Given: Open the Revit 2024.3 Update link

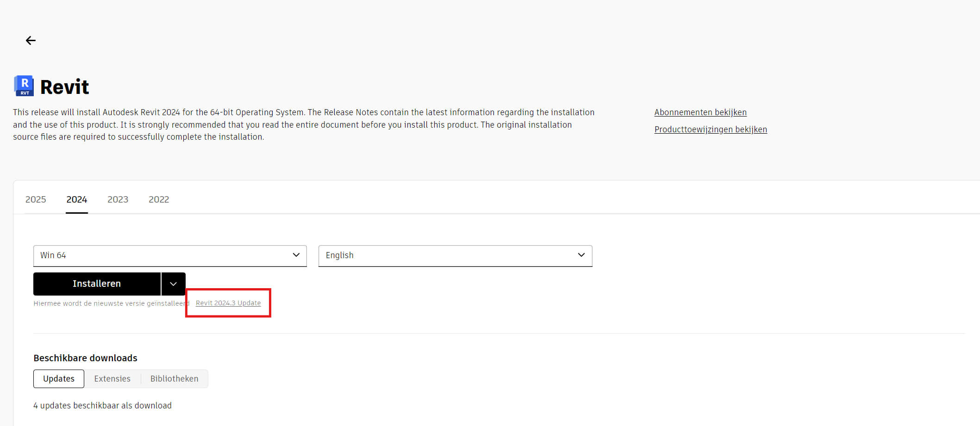Looking at the screenshot, I should [228, 303].
